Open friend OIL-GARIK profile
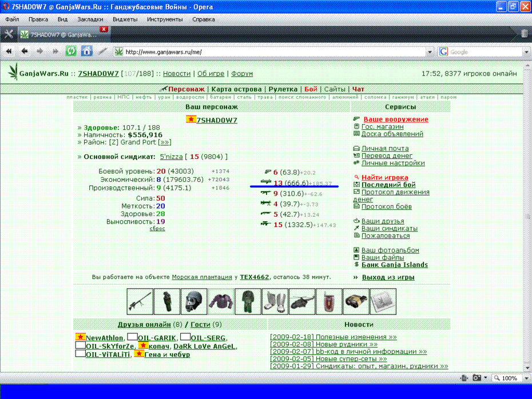Viewport: 532px width, 399px height. pyautogui.click(x=157, y=338)
